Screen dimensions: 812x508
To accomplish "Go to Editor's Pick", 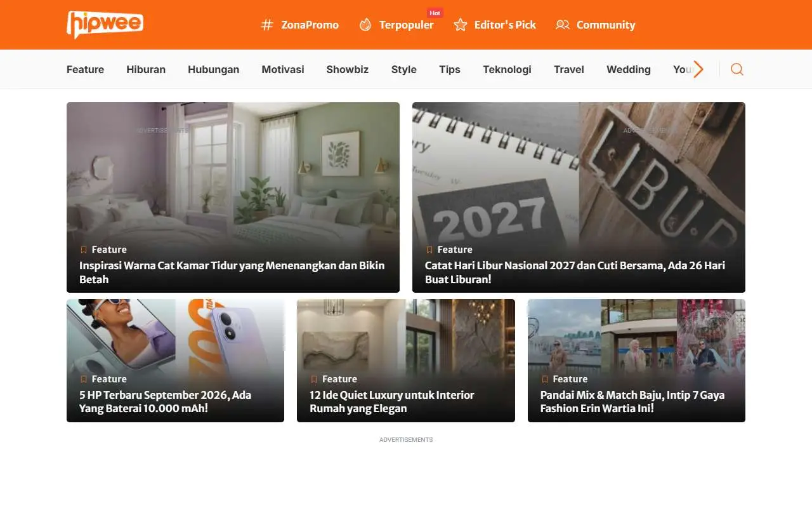I will click(x=505, y=25).
